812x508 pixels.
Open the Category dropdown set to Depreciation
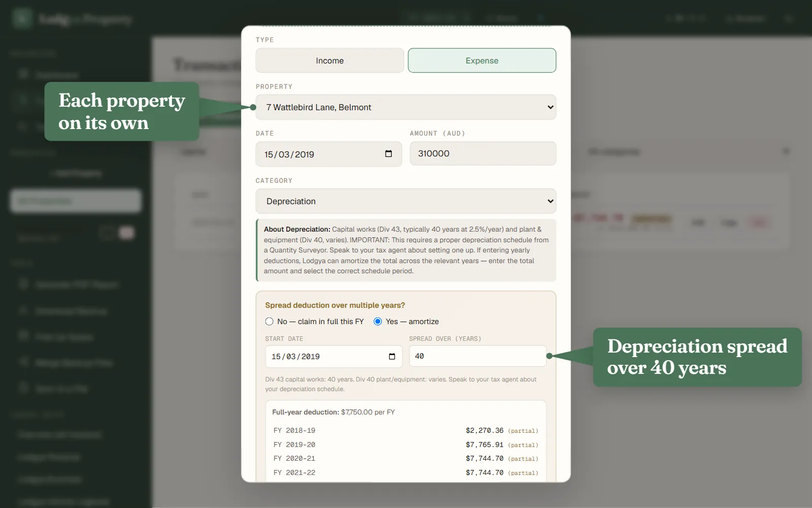coord(406,201)
